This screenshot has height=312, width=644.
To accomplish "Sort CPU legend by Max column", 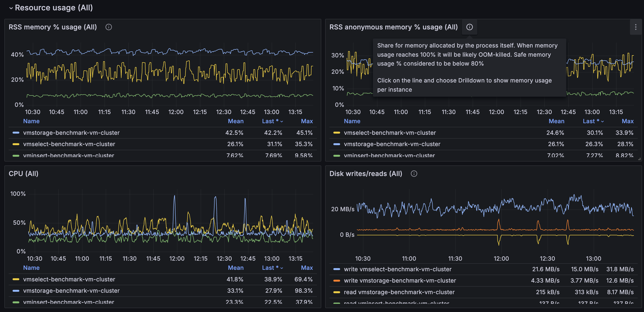I will [x=307, y=268].
